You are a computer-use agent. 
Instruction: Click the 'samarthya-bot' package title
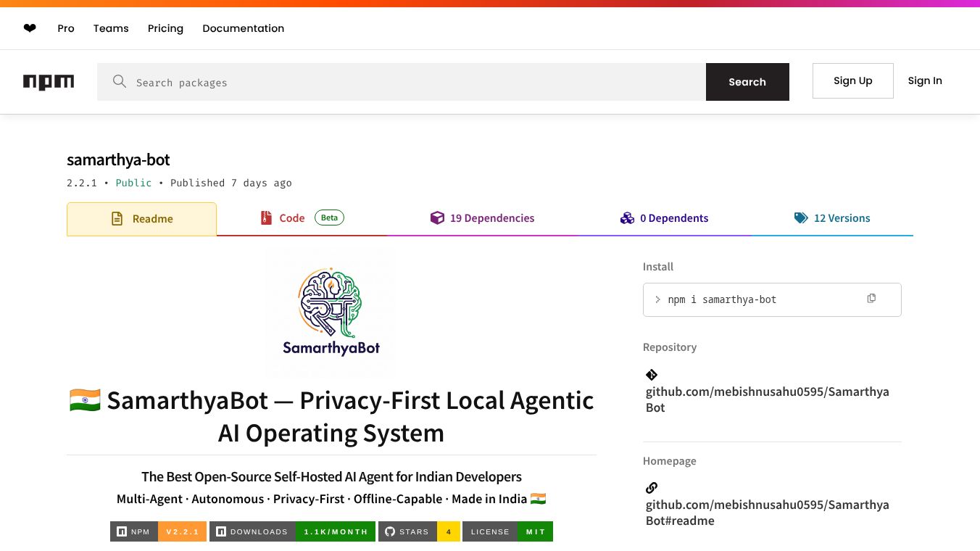pos(118,159)
